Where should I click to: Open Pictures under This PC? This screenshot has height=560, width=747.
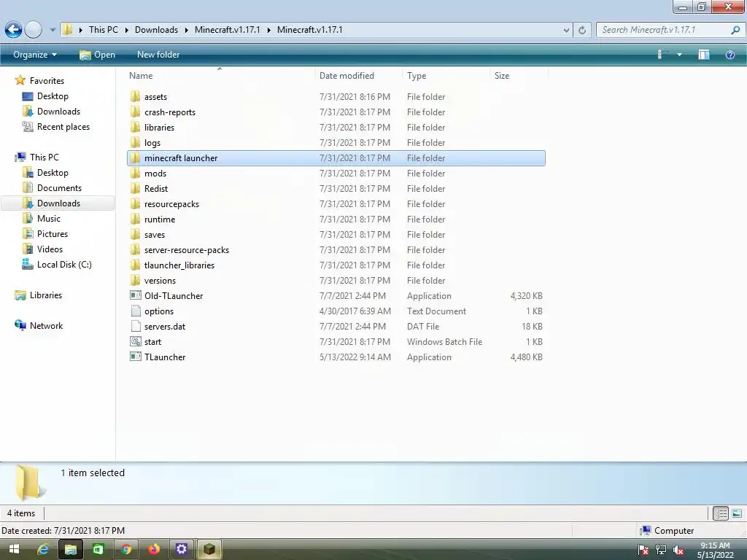(53, 234)
